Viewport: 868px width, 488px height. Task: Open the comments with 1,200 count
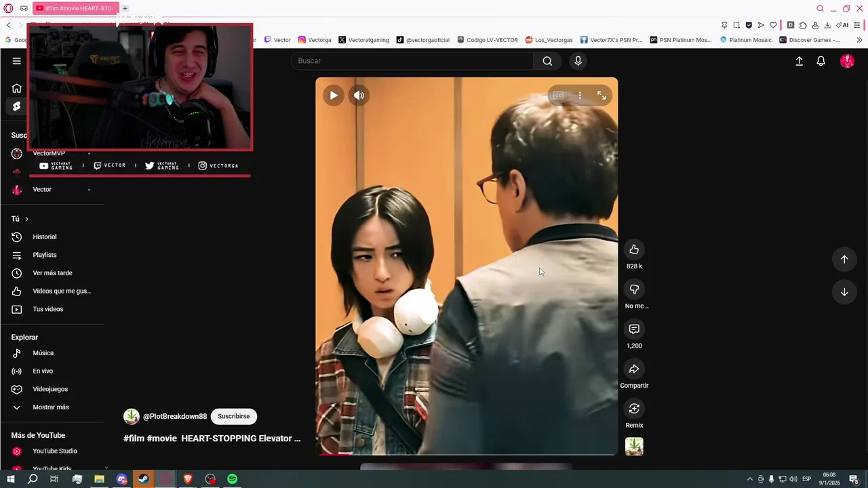[634, 329]
